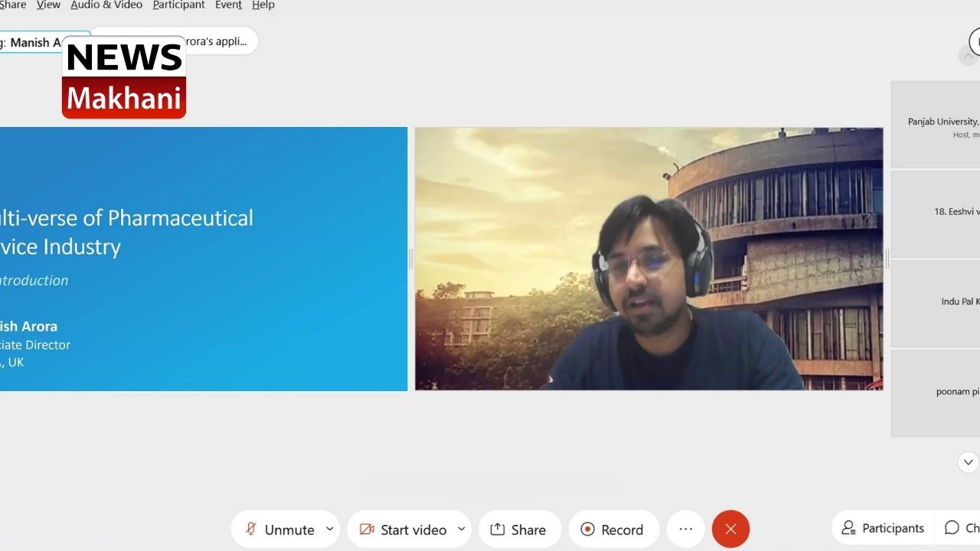Unmute the microphone
Viewport: 980px width, 551px height.
coord(279,530)
